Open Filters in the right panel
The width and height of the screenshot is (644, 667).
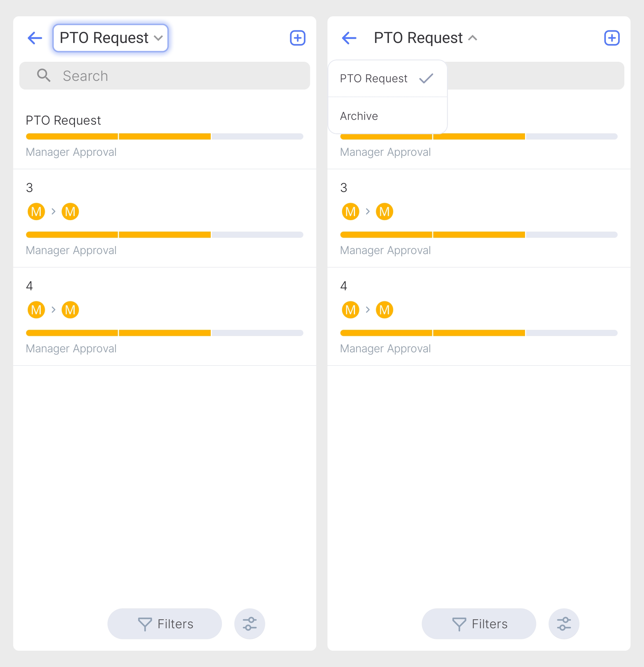pos(479,624)
